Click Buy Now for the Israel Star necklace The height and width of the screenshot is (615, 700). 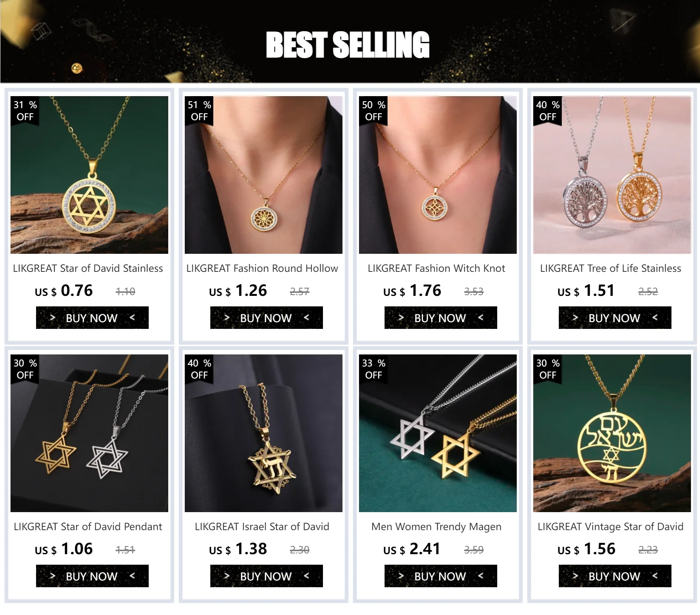click(x=267, y=576)
